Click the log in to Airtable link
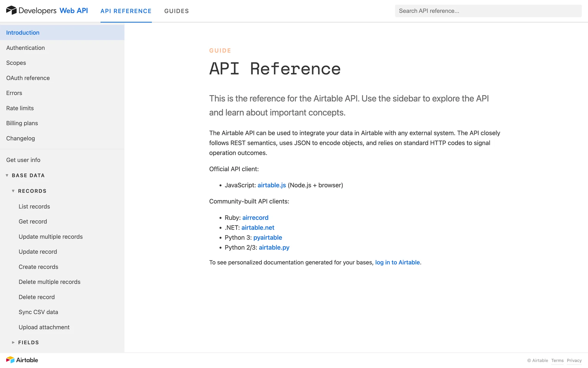 point(397,263)
